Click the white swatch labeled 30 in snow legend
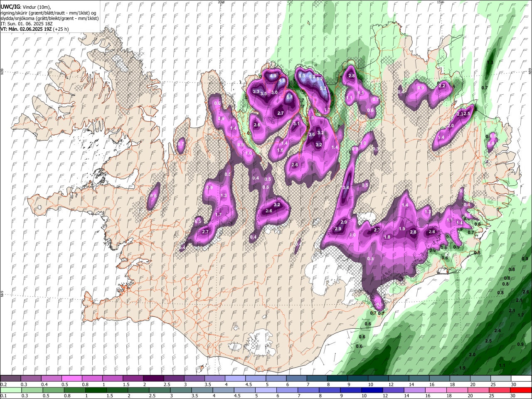This screenshot has height=399, width=532. (522, 379)
